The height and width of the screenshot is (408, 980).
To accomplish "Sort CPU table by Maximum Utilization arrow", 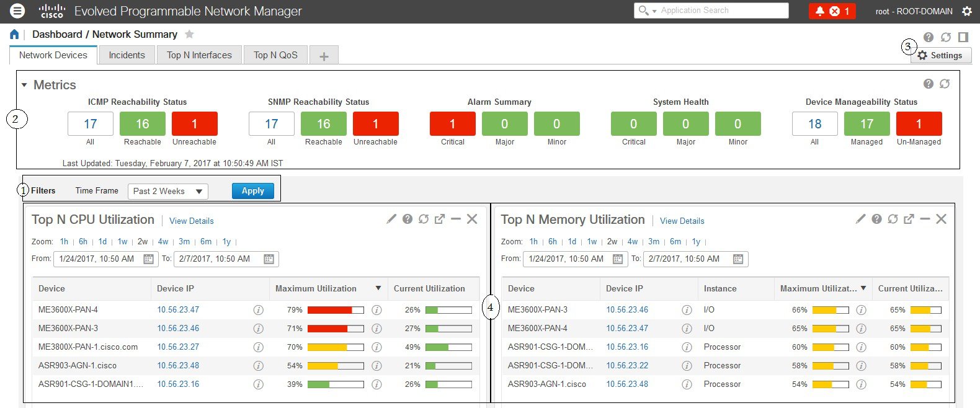I will (378, 288).
